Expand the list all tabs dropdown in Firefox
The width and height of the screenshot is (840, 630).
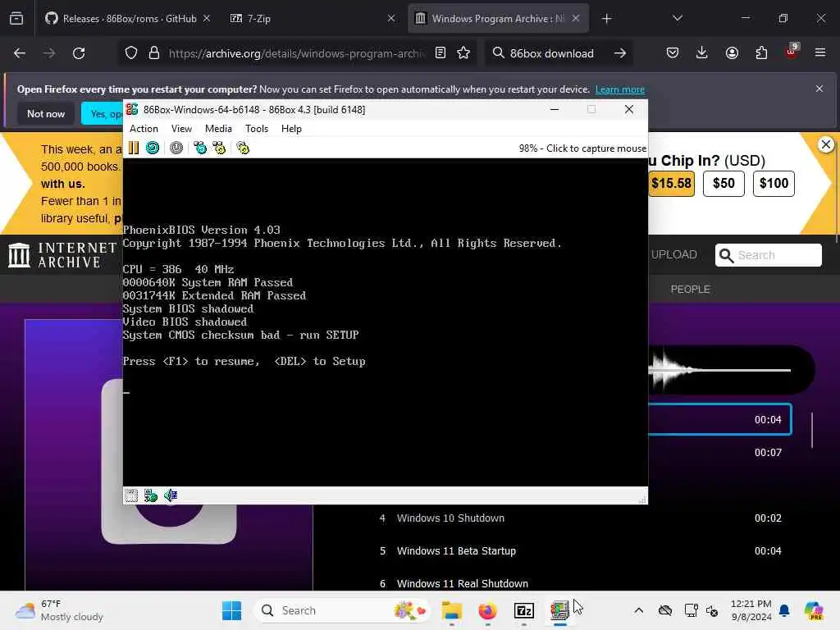pos(678,19)
